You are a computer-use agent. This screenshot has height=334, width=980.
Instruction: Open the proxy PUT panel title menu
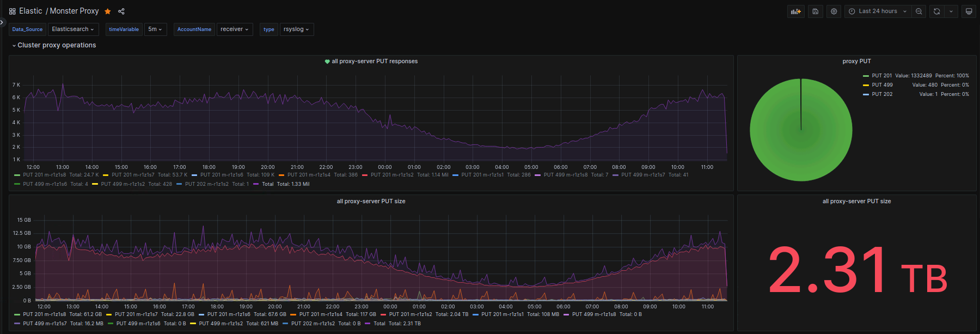(856, 61)
